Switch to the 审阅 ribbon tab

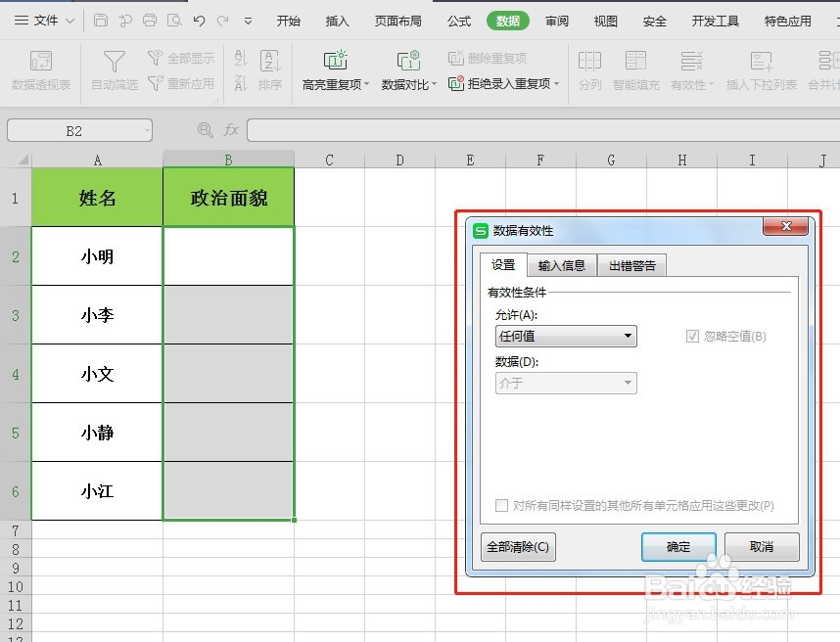(556, 20)
